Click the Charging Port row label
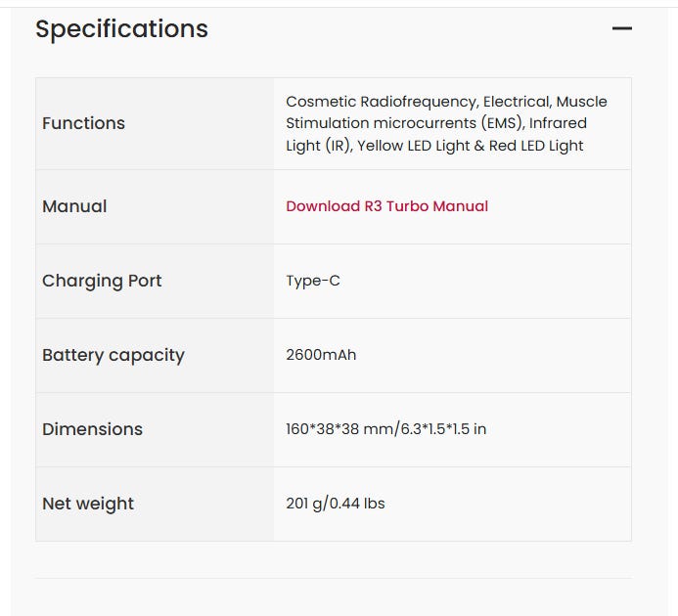Image resolution: width=678 pixels, height=616 pixels. click(102, 281)
